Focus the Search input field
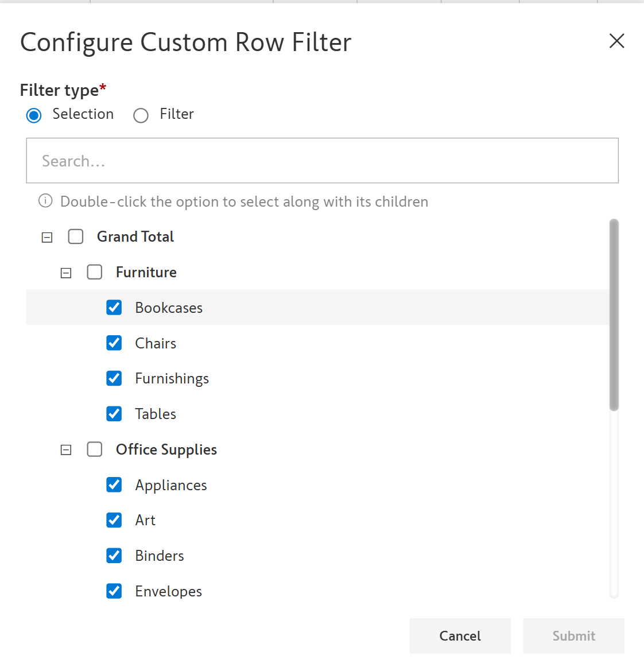 tap(322, 161)
